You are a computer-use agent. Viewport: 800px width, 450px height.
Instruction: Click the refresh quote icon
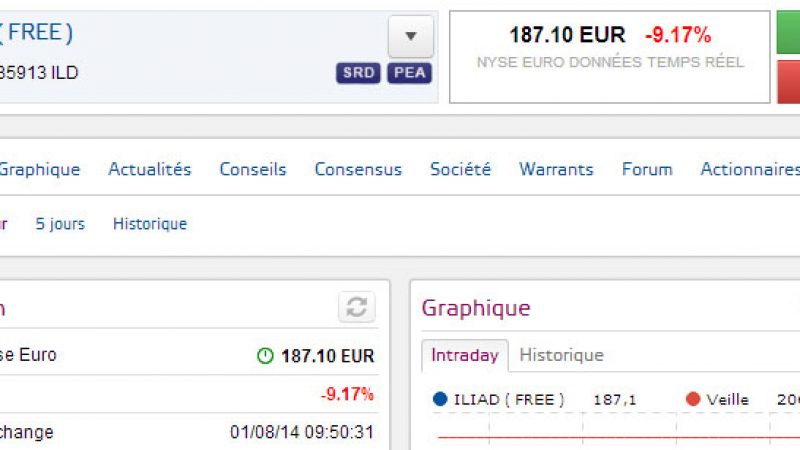356,307
